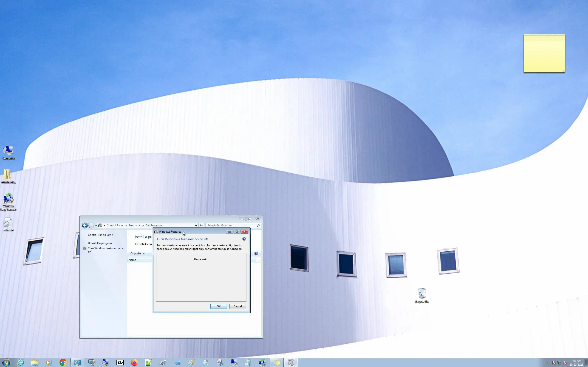The width and height of the screenshot is (588, 367).
Task: Click Programs in the breadcrumb path
Action: (x=134, y=225)
